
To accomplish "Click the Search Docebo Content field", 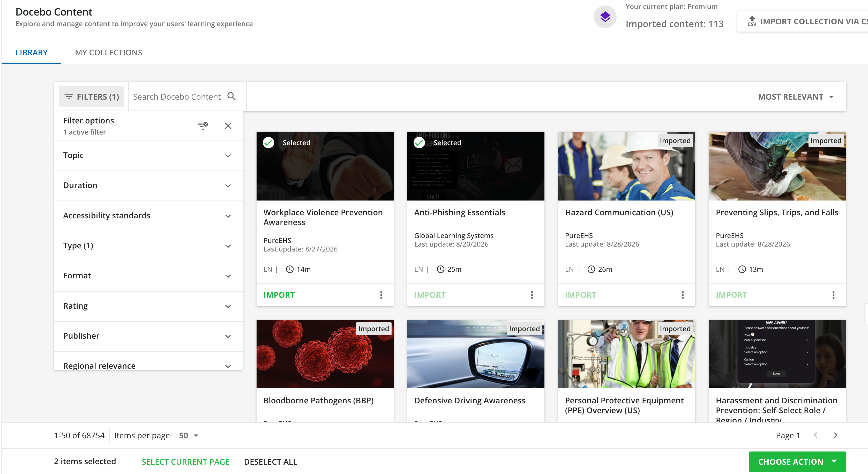I will point(177,97).
